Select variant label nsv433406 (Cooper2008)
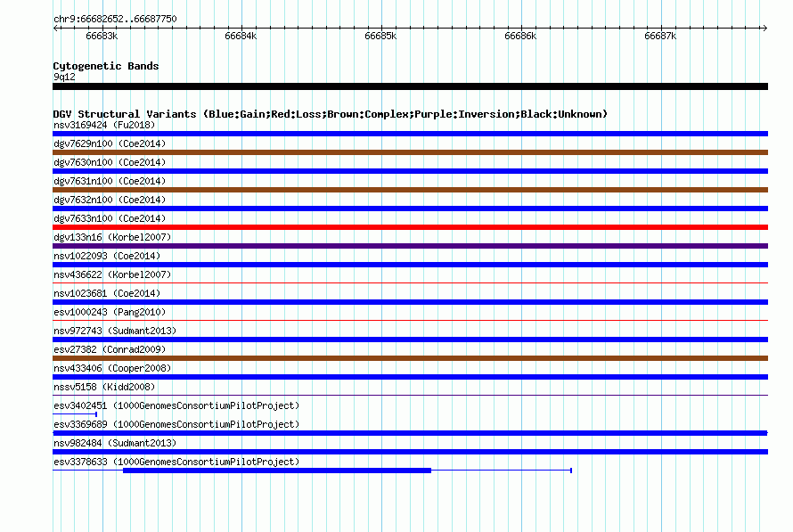 point(112,368)
